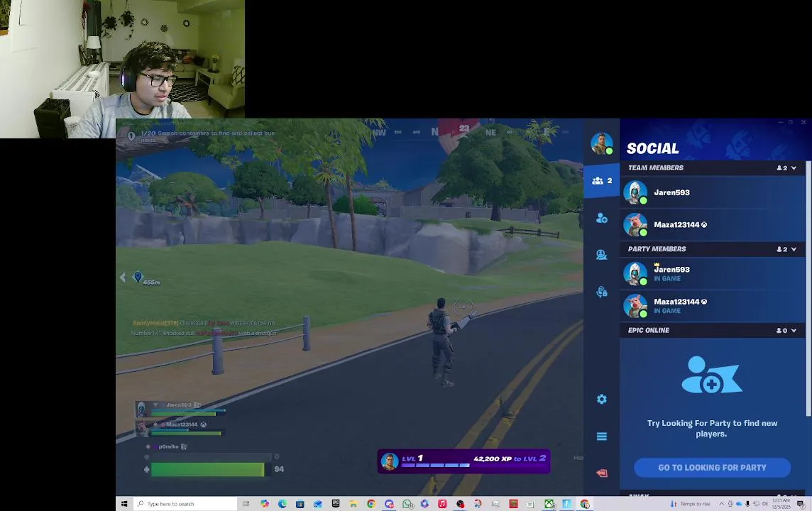
Task: Open the looking for party sidebar icon
Action: coord(601,255)
